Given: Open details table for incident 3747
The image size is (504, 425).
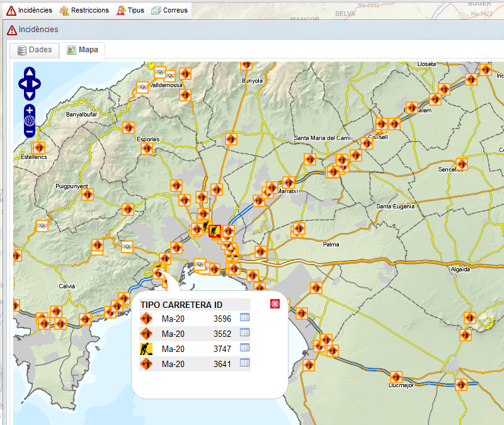Looking at the screenshot, I should tap(245, 348).
